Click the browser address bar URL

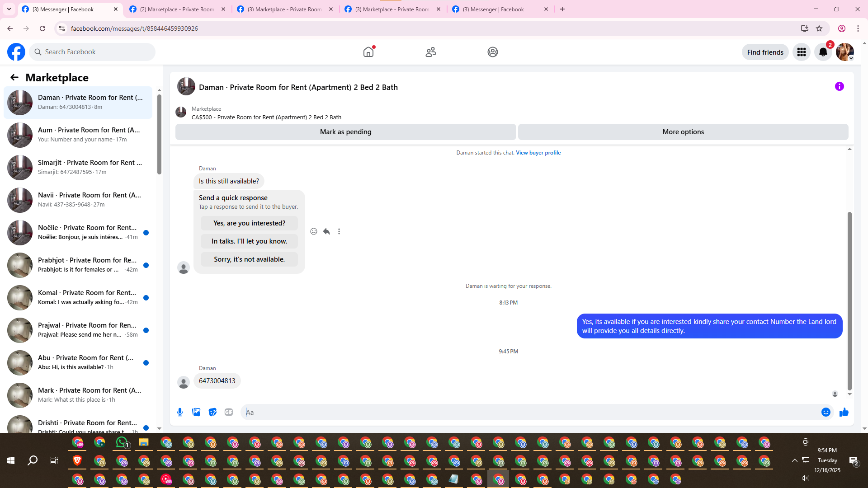click(134, 28)
